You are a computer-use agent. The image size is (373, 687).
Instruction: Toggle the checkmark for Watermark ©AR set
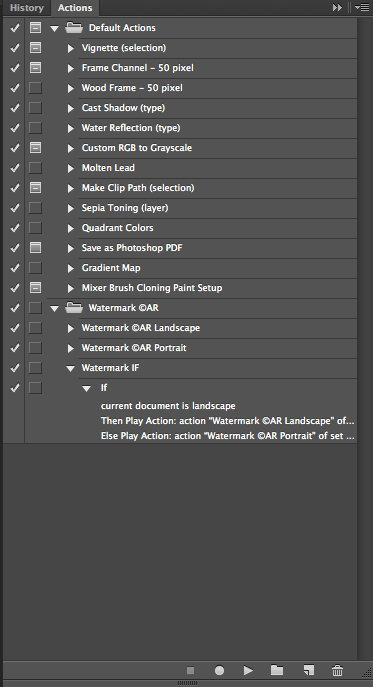15,308
